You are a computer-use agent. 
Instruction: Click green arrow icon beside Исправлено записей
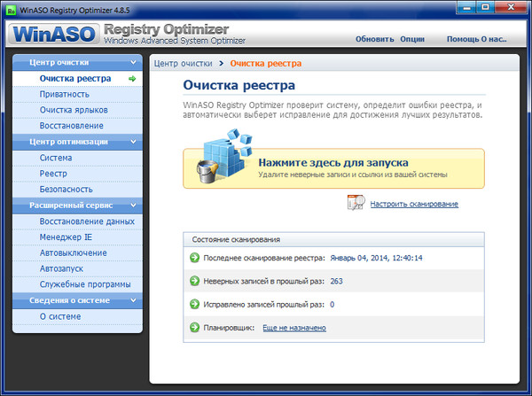pyautogui.click(x=194, y=304)
